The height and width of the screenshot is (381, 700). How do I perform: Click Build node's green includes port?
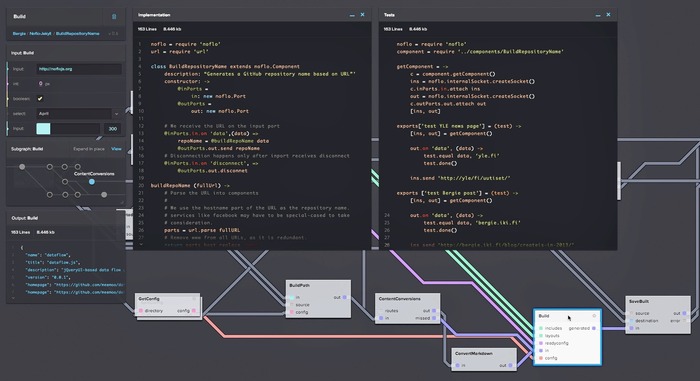click(541, 328)
